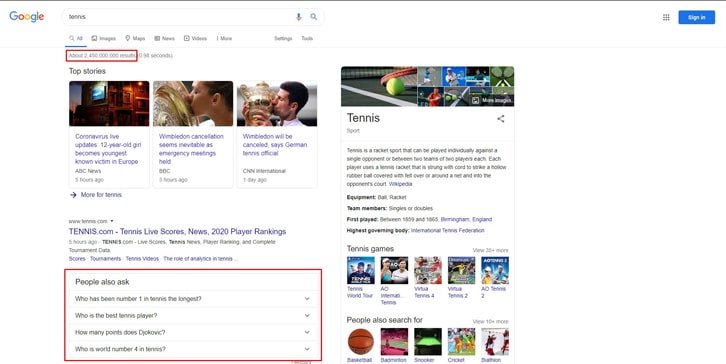The image size is (726, 364).
Task: Open AO Tennis 2 game
Action: 495,277
